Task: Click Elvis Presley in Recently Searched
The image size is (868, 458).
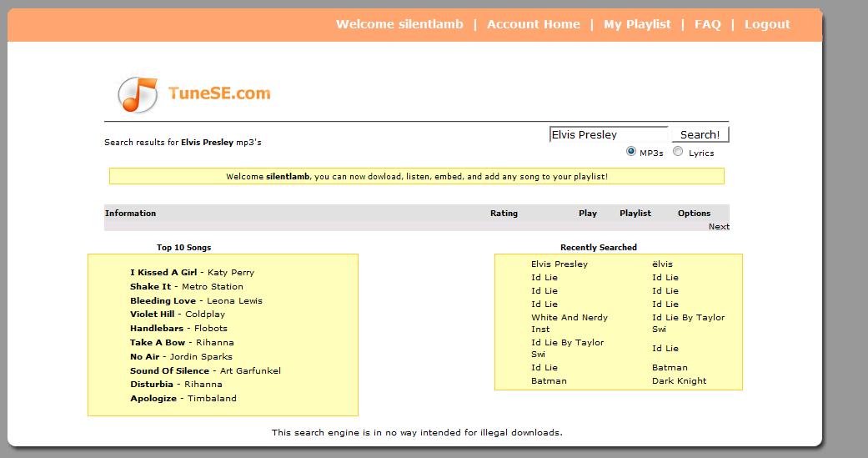Action: pos(559,264)
